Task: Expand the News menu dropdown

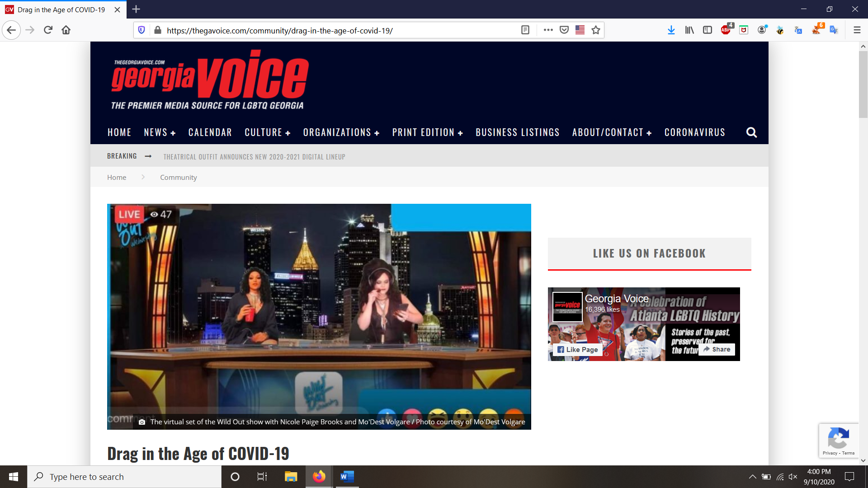Action: pyautogui.click(x=160, y=132)
